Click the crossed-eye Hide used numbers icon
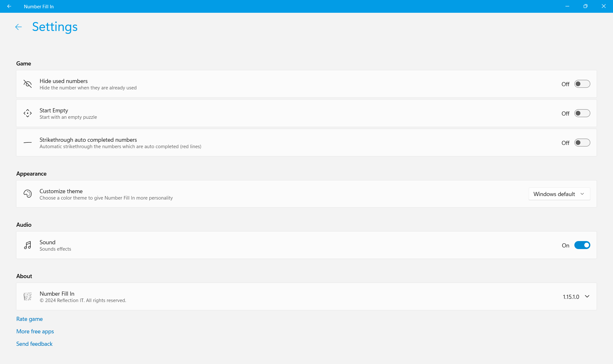This screenshot has height=364, width=613. click(x=28, y=84)
